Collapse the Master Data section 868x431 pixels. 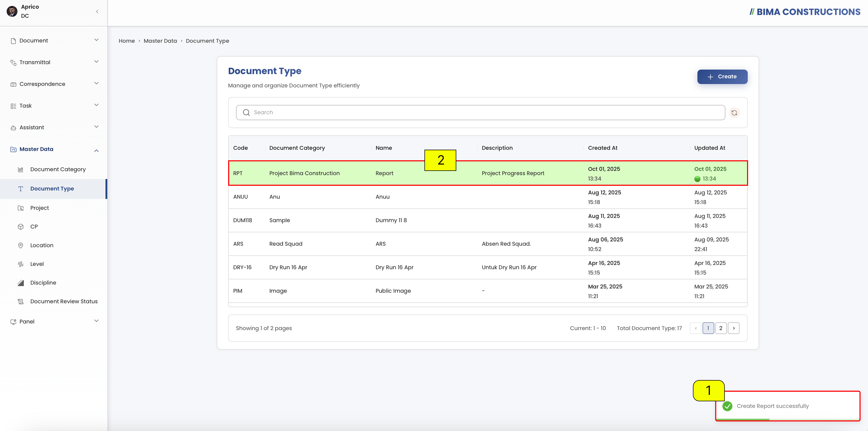[96, 151]
